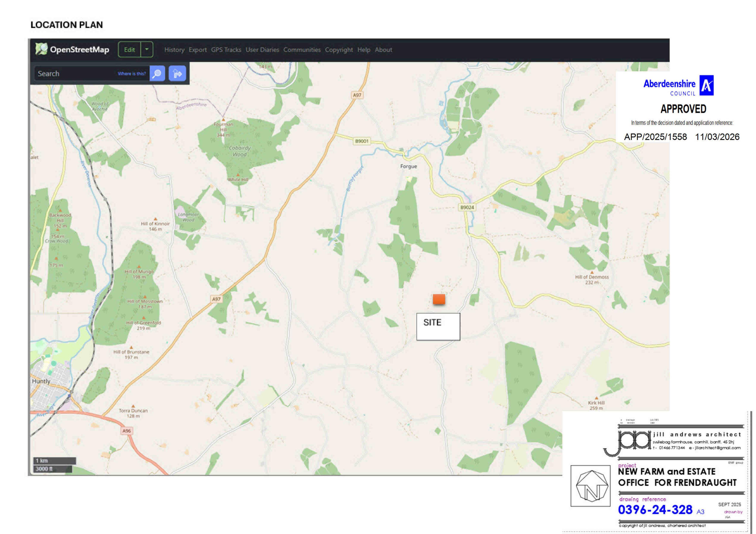Click the LOCATION PLAN heading
756x534 pixels.
click(67, 25)
